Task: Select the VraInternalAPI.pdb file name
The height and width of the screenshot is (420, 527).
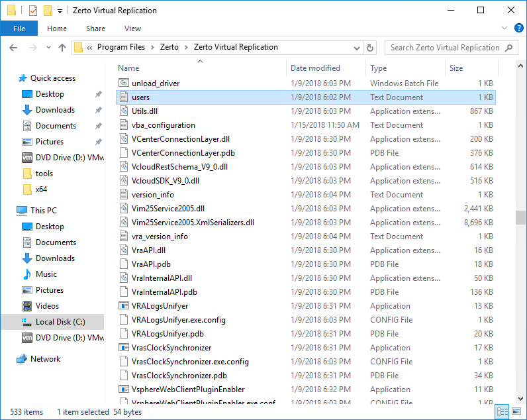Action: tap(164, 292)
